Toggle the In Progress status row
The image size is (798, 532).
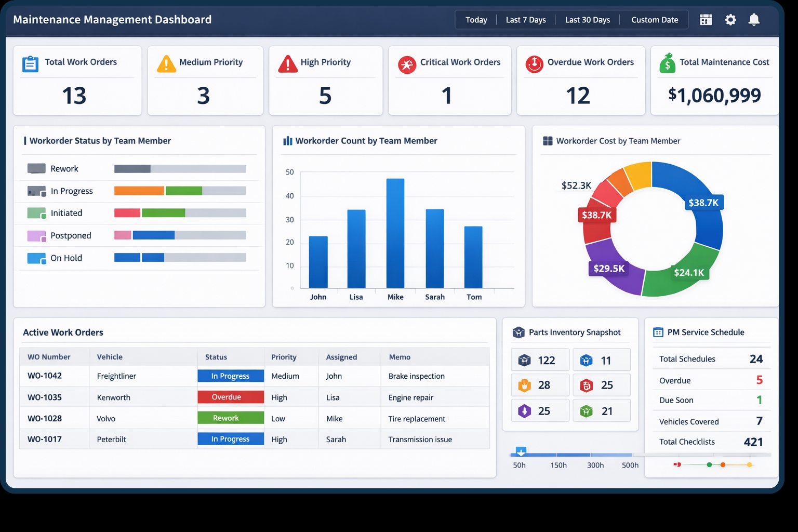click(35, 191)
